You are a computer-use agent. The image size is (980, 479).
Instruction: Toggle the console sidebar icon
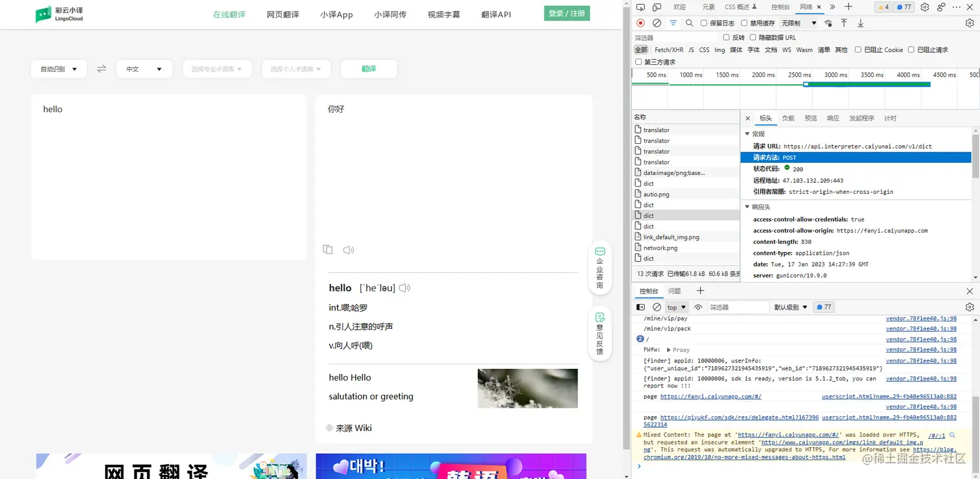(640, 307)
